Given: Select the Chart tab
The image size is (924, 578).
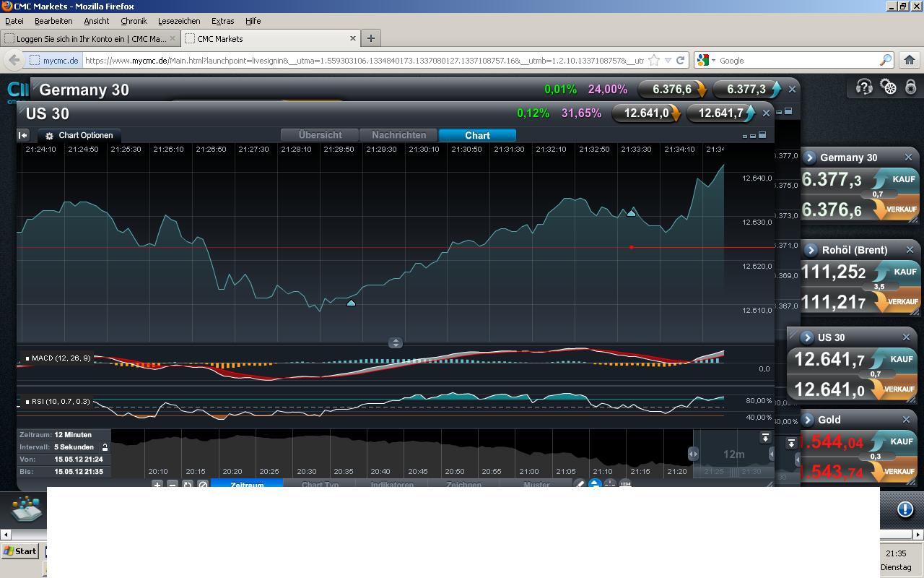Looking at the screenshot, I should click(x=477, y=135).
